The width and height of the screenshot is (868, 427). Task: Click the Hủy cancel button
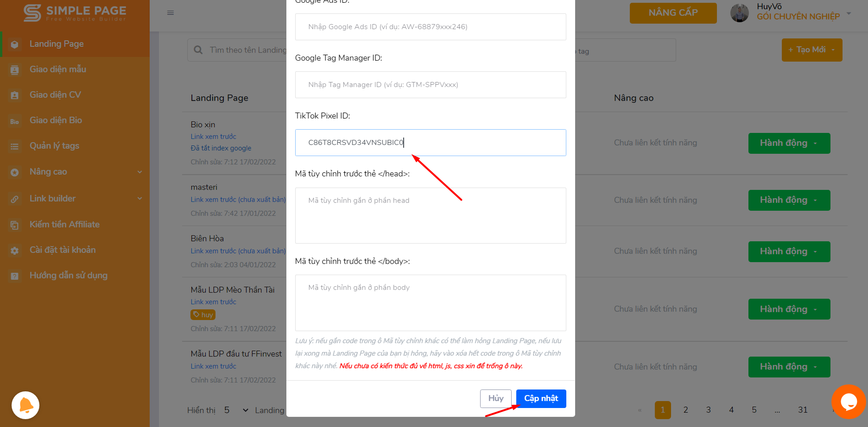pos(495,399)
